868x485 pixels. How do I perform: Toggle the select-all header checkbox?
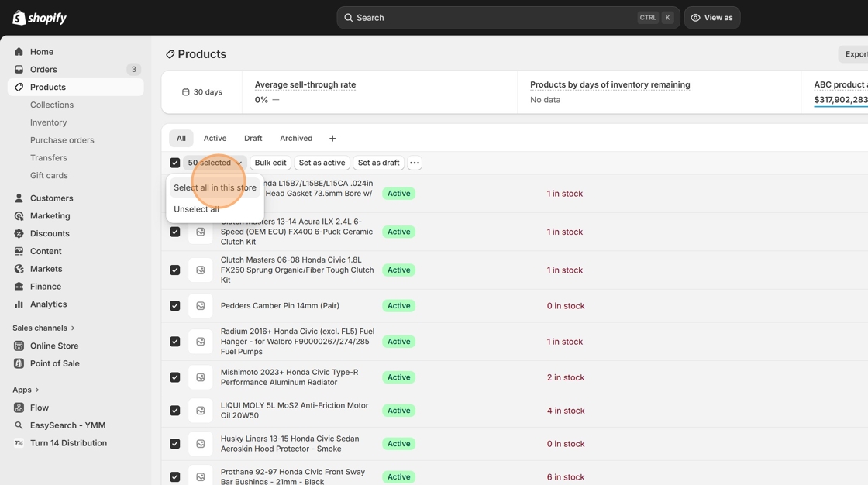pos(175,163)
